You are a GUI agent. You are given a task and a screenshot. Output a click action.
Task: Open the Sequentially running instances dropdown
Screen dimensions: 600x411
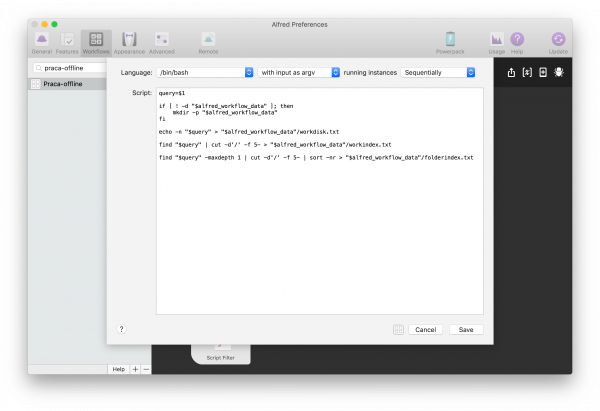pyautogui.click(x=438, y=72)
